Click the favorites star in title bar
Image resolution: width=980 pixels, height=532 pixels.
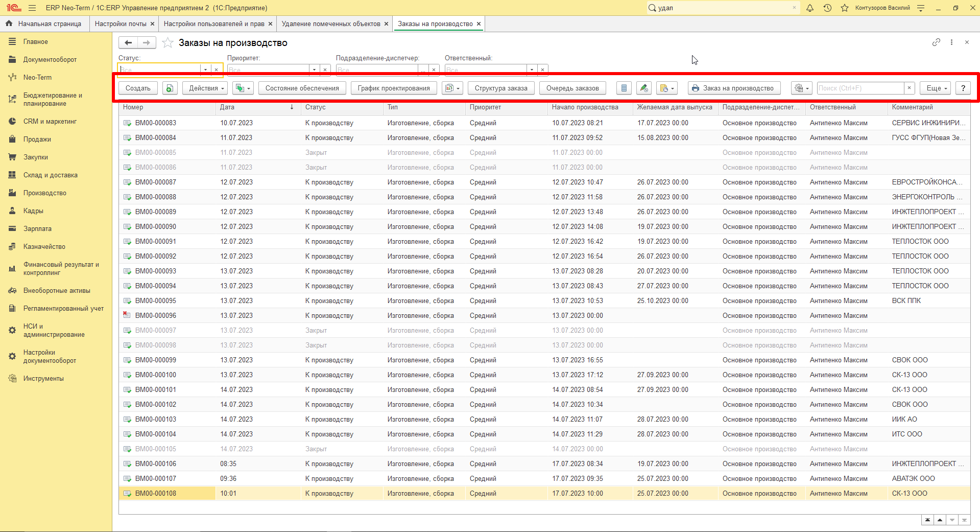[x=845, y=8]
